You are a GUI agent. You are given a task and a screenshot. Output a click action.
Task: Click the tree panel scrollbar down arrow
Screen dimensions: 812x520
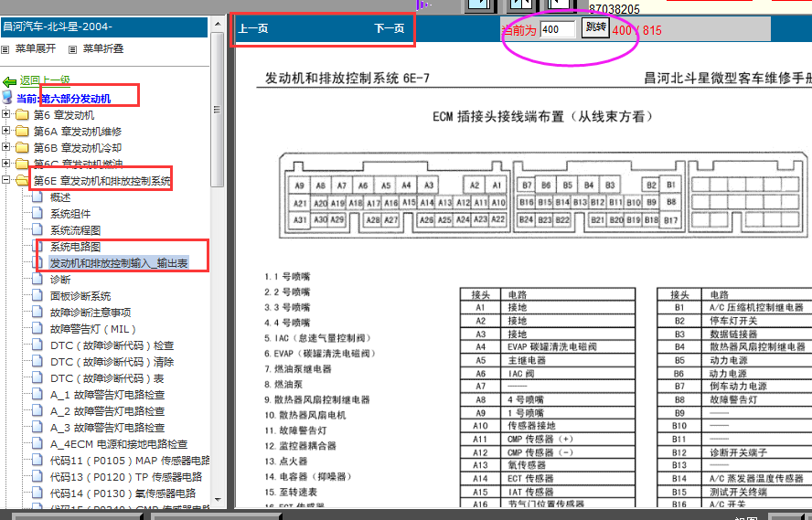pos(218,500)
